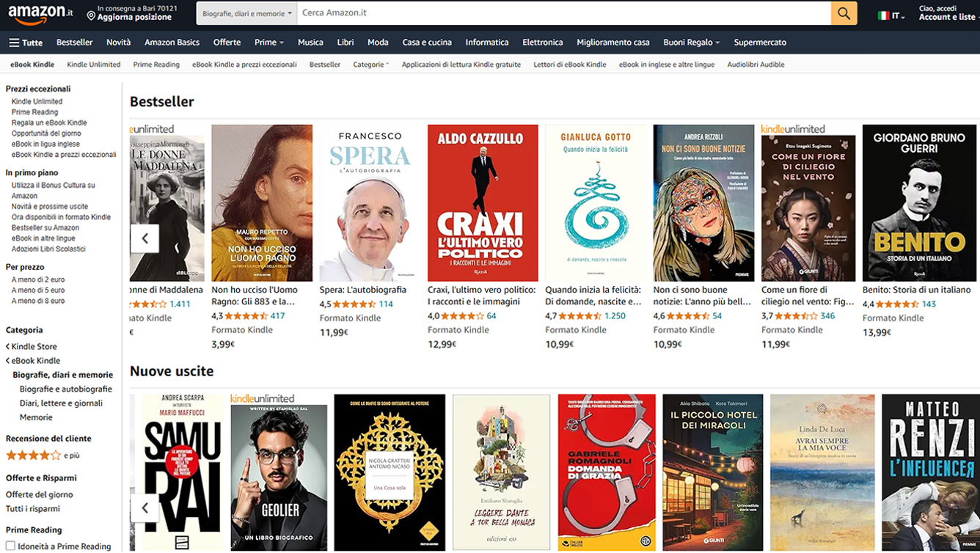The height and width of the screenshot is (553, 980).
Task: Click title Non ho ucciso l'Uomo Ragno
Action: pos(255,296)
